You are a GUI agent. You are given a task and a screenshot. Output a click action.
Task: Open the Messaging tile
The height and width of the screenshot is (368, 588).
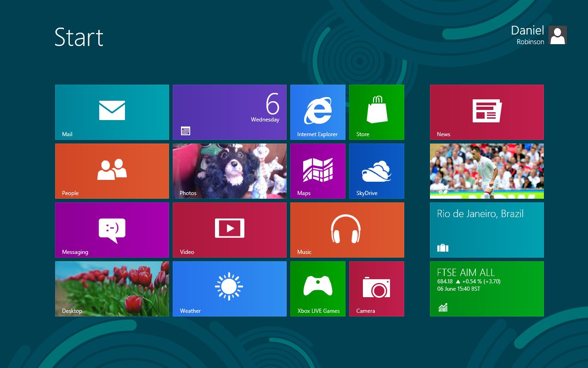click(x=112, y=230)
